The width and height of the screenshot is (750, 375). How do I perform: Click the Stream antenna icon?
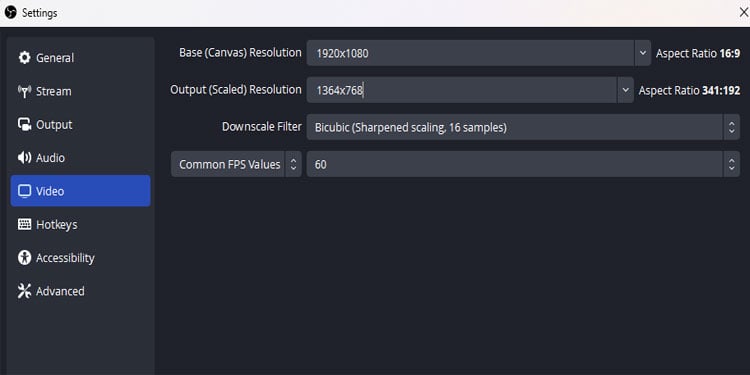click(x=24, y=91)
